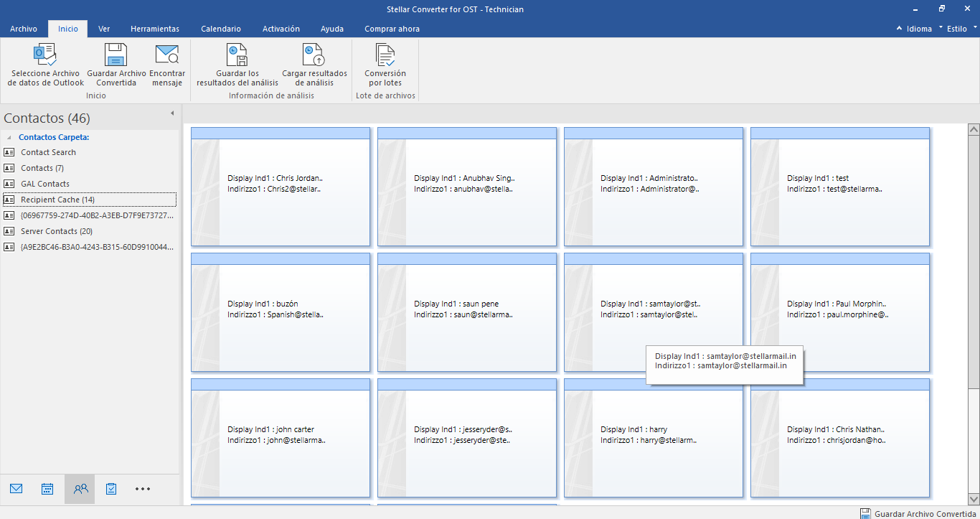The width and height of the screenshot is (980, 519).
Task: Select Server Contacts (20) folder
Action: 57,231
